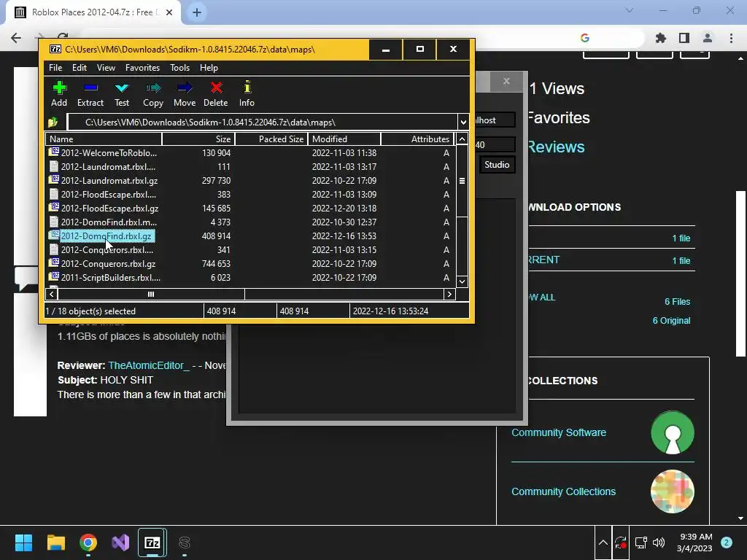Open the Community Collections link
This screenshot has height=560, width=747.
(x=564, y=491)
